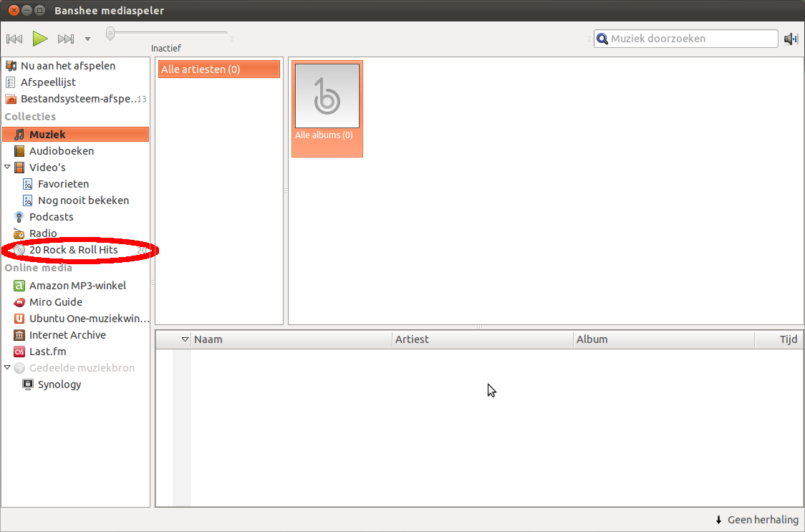Image resolution: width=805 pixels, height=532 pixels.
Task: Select the 20 Rock & Roll Hits disc
Action: pos(73,250)
